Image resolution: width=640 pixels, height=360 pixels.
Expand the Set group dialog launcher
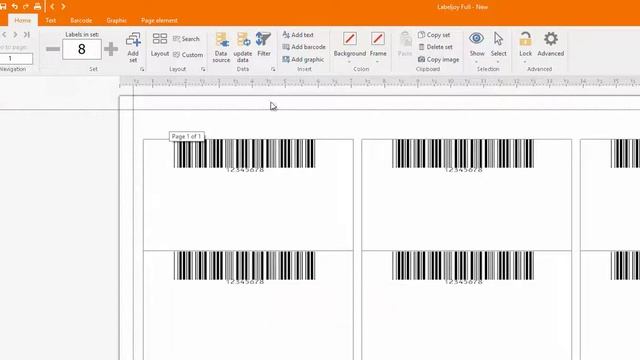click(142, 69)
